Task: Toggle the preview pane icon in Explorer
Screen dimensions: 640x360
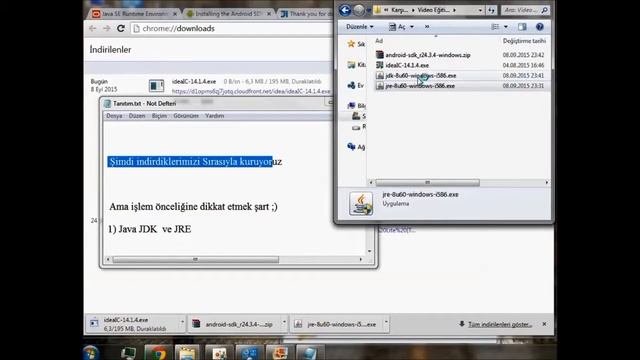Action: (522, 27)
